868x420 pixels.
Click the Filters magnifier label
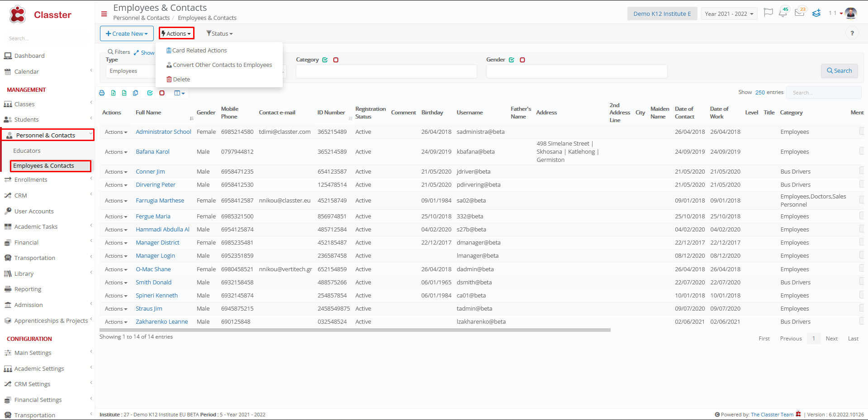(x=119, y=52)
